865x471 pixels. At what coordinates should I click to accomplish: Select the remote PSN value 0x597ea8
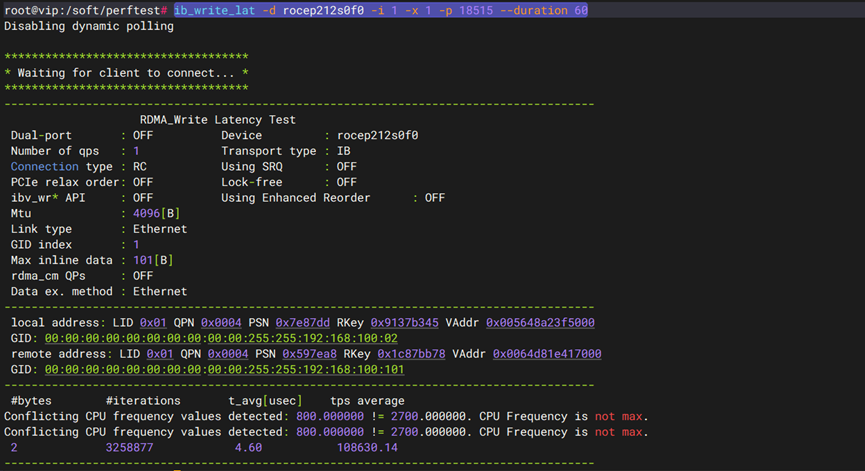click(310, 354)
